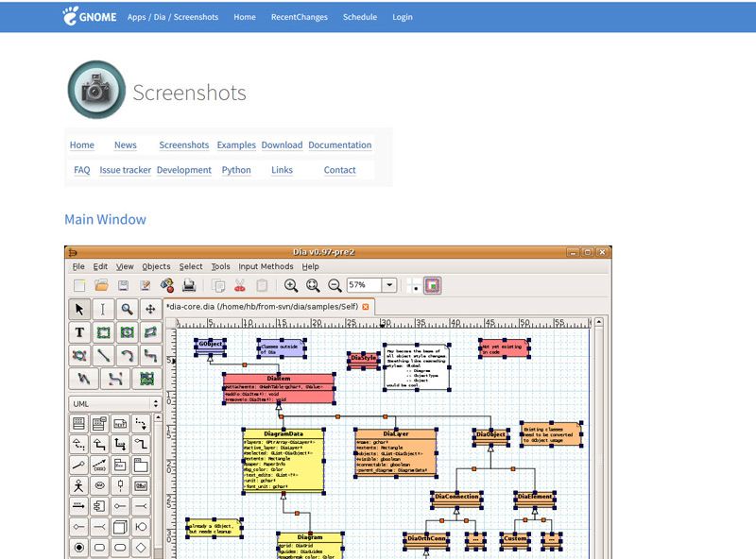This screenshot has height=559, width=756.
Task: Select the Scroll around diagram tool
Action: coord(150,310)
